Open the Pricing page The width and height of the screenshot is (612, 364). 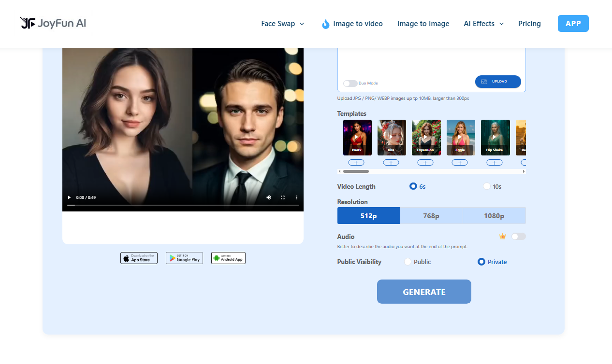tap(529, 23)
